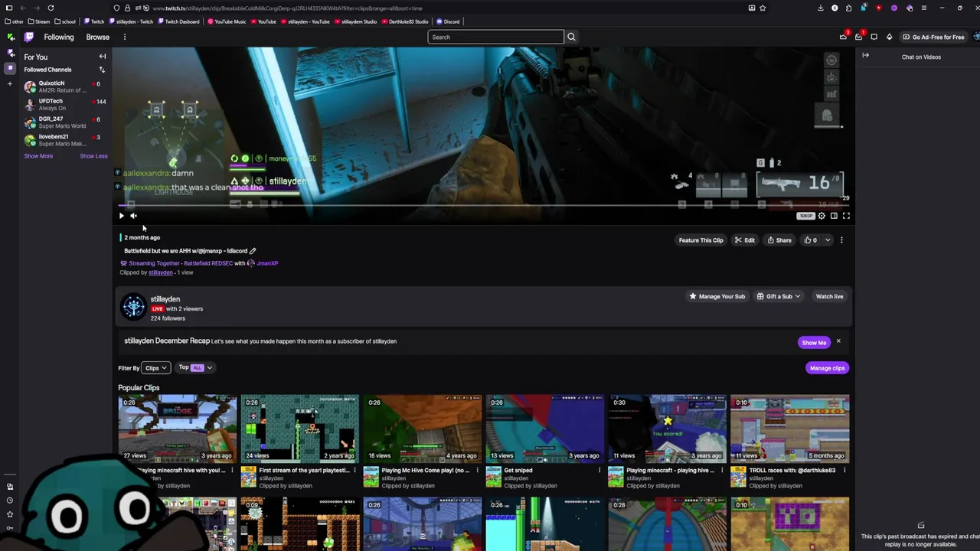
Task: Click Show Me recap button
Action: [814, 343]
